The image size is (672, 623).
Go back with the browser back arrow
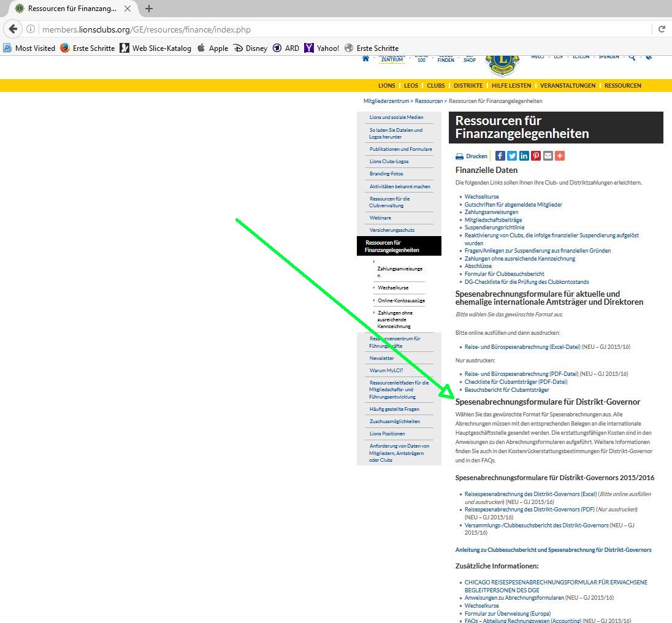13,29
